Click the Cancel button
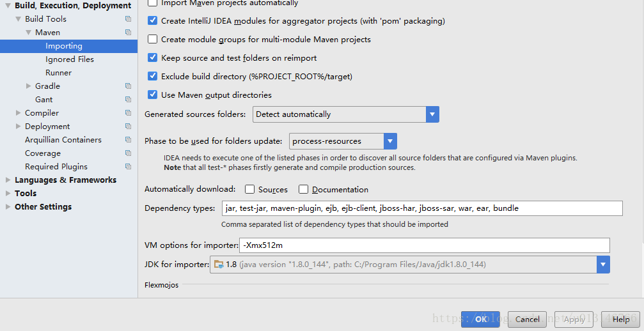 528,319
